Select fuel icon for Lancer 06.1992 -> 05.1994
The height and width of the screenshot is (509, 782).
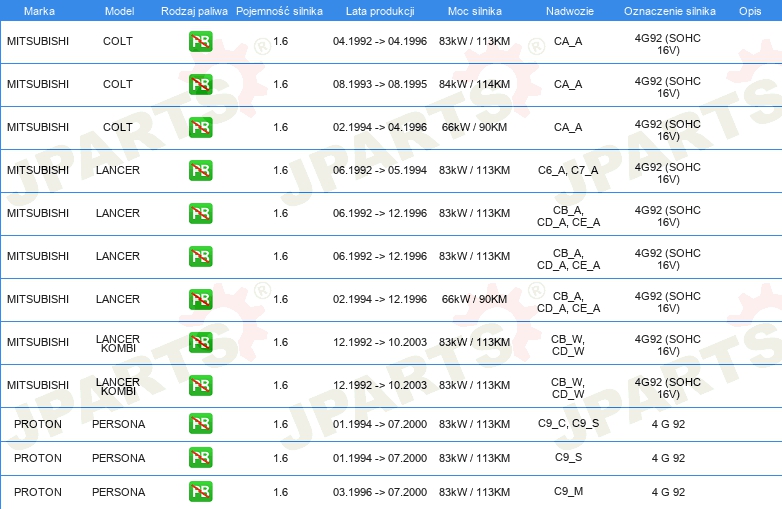[x=200, y=171]
